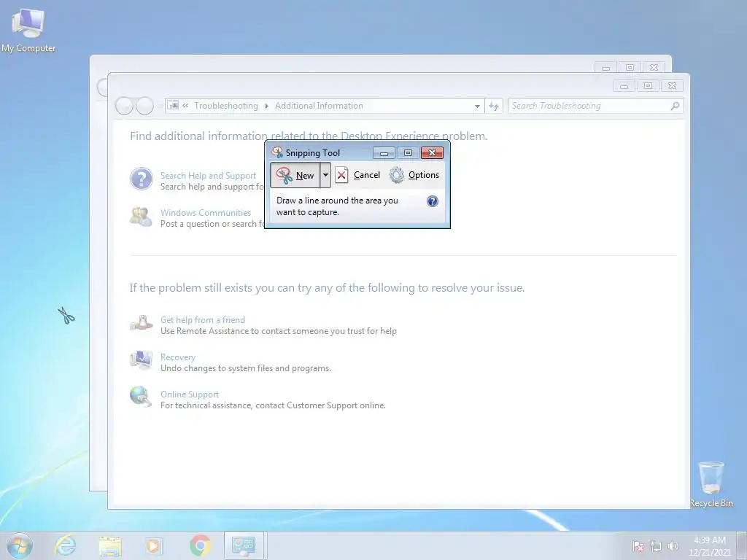747x560 pixels.
Task: Click the Action Center flag tray icon
Action: (638, 546)
